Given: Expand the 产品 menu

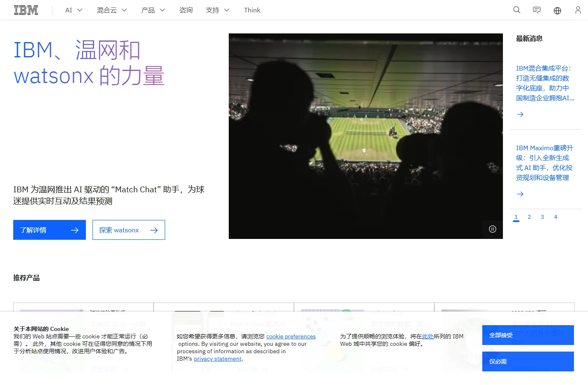Looking at the screenshot, I should pos(153,10).
